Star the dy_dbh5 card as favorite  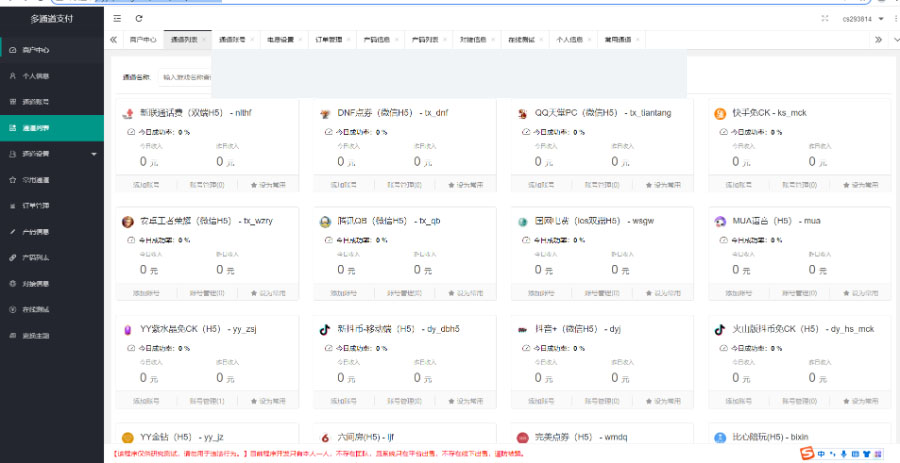(465, 401)
